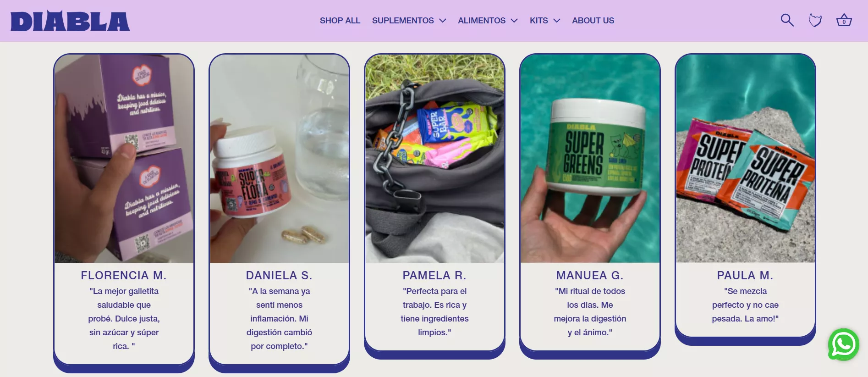The width and height of the screenshot is (868, 377).
Task: Open the search magnifier icon
Action: click(x=787, y=20)
